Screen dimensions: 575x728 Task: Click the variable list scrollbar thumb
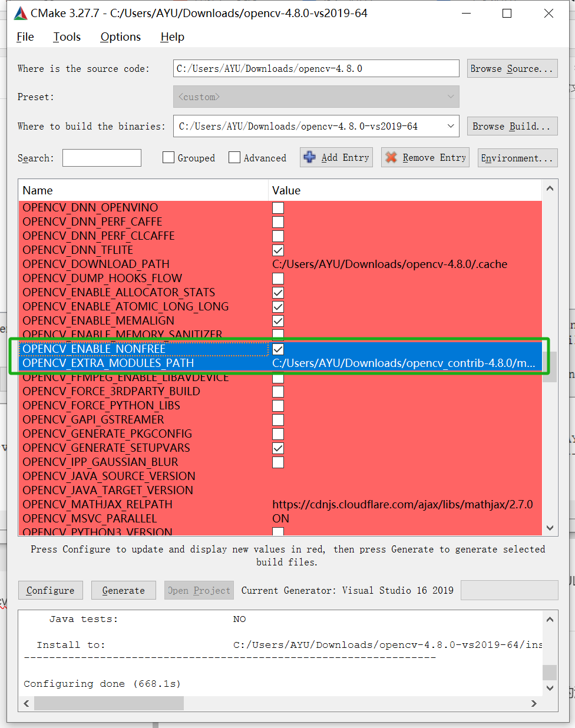coord(550,367)
